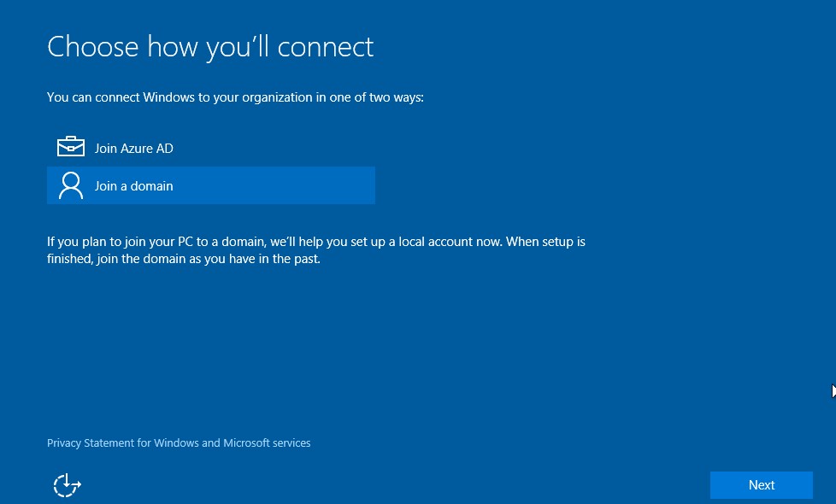
Task: Click the 'Choose how you'll connect' heading
Action: 210,47
